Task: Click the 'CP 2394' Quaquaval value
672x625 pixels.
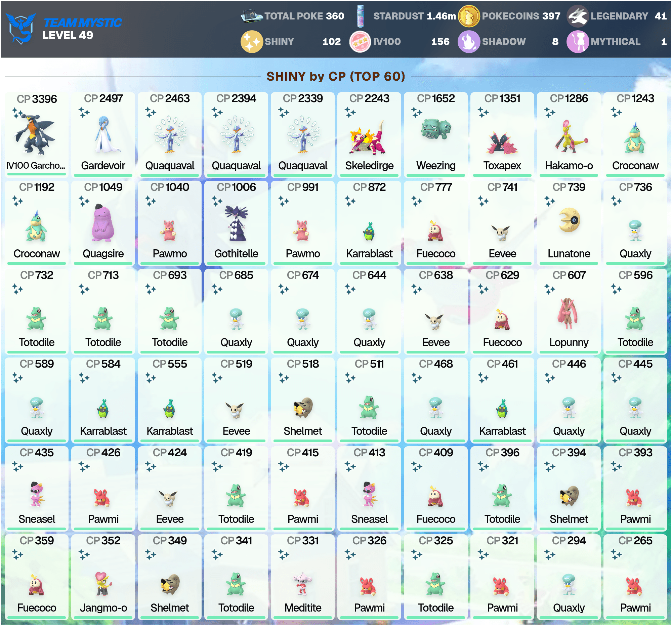Action: point(236,98)
